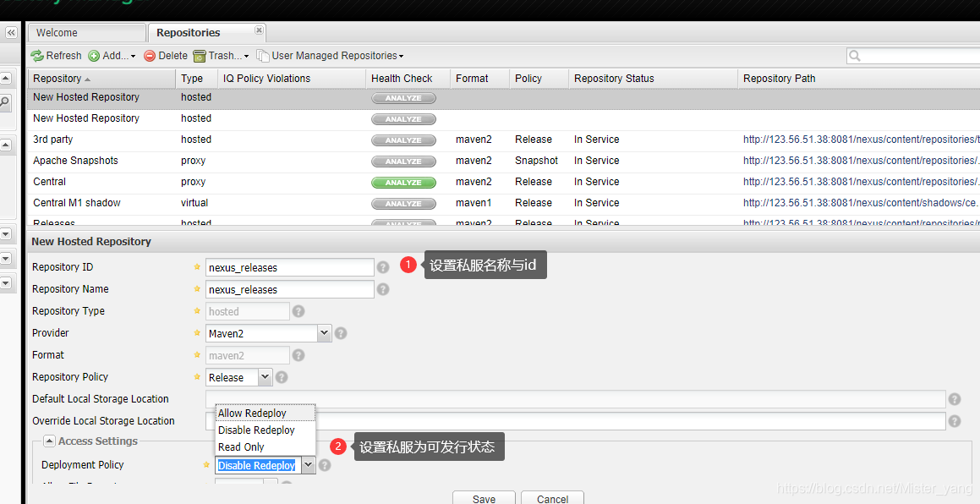
Task: Cancel the repository form
Action: click(552, 498)
